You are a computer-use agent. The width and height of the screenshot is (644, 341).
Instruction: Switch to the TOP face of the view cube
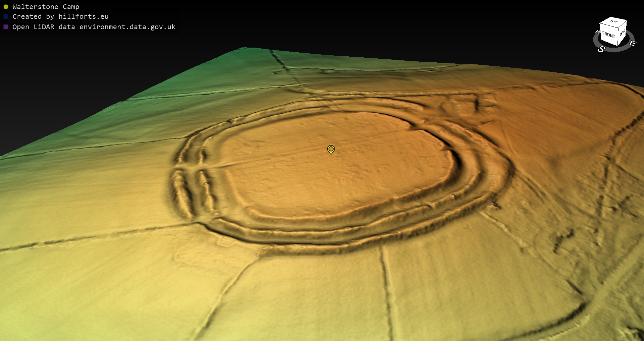coord(614,21)
